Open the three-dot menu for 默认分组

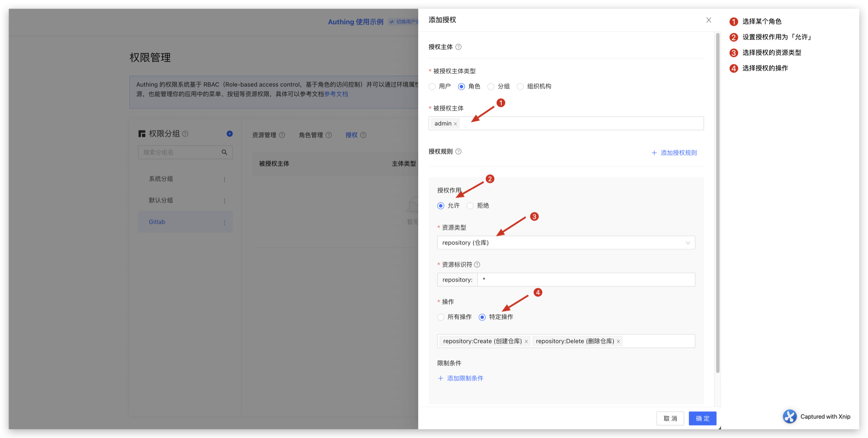[x=224, y=201]
